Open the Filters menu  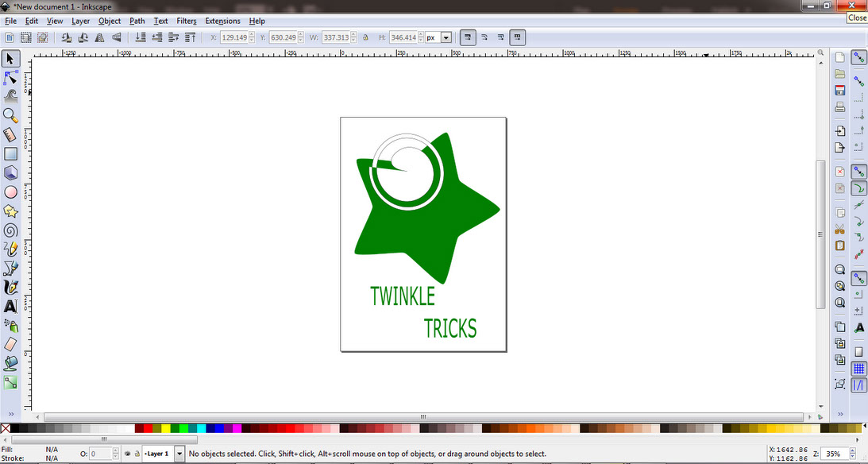(x=187, y=21)
